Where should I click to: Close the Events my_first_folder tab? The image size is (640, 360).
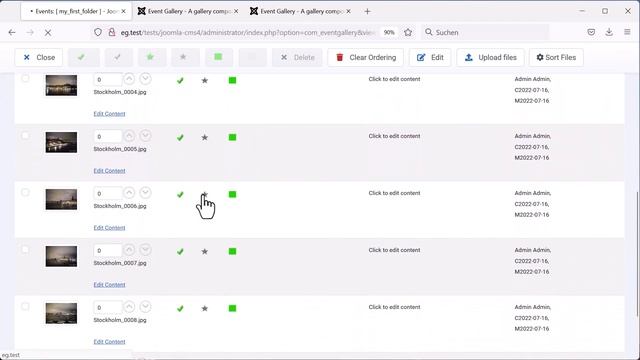(123, 11)
